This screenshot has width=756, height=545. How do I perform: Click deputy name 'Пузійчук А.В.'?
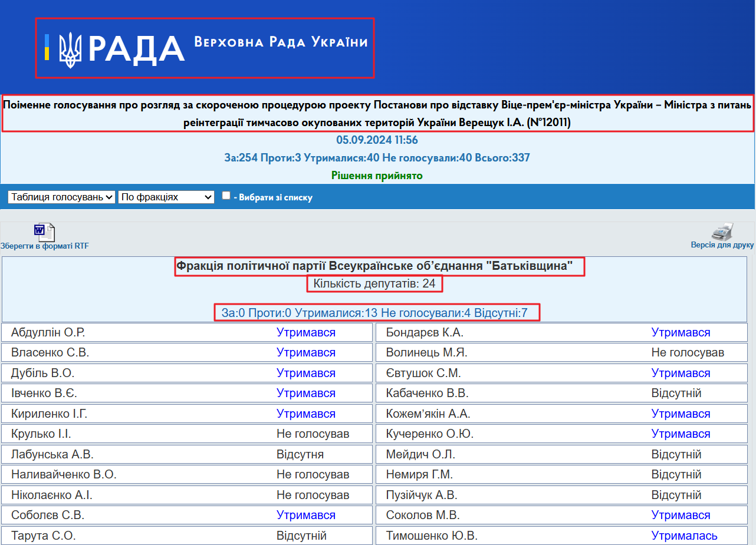tap(422, 496)
